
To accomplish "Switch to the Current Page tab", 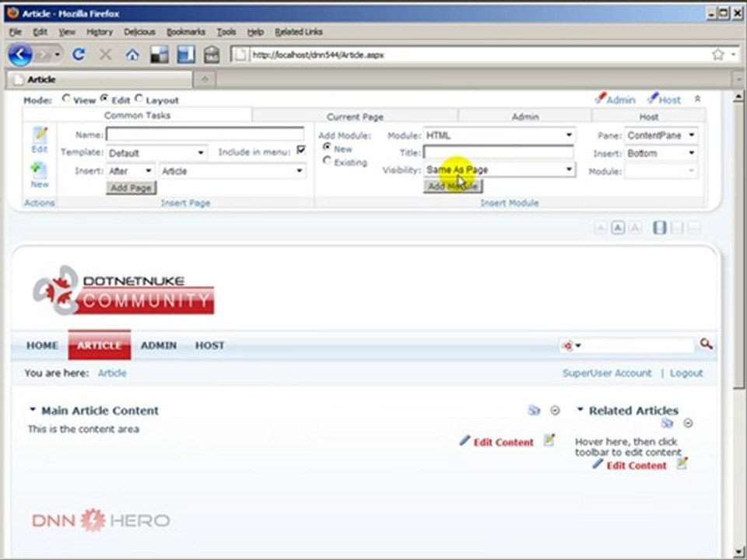I will (355, 116).
